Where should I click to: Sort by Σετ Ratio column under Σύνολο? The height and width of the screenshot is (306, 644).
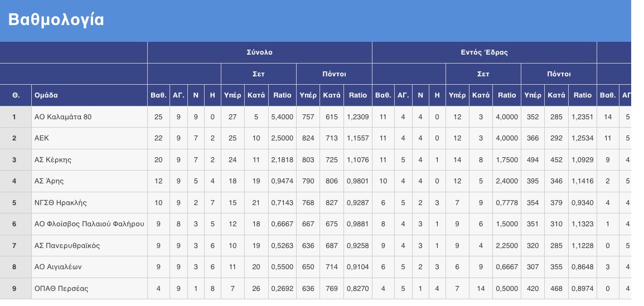coord(282,95)
